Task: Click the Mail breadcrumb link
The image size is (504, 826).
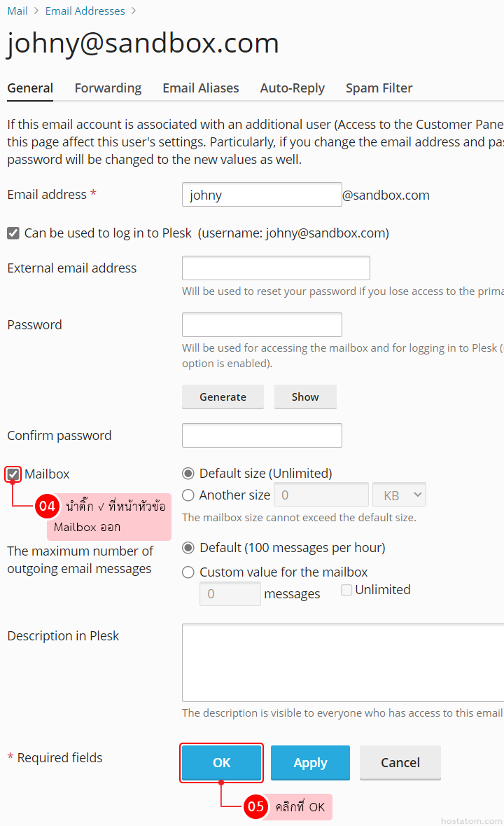Action: [x=17, y=11]
